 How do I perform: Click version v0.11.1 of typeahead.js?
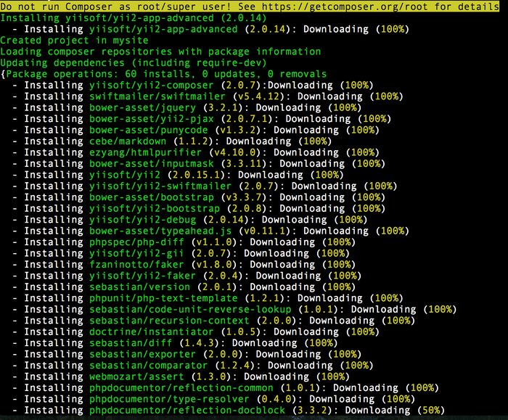coord(265,231)
